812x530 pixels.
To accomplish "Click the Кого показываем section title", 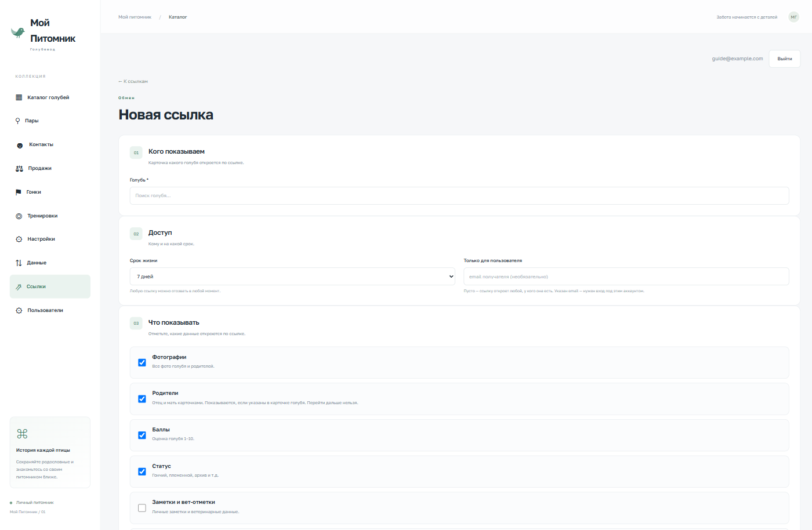I will (x=176, y=151).
